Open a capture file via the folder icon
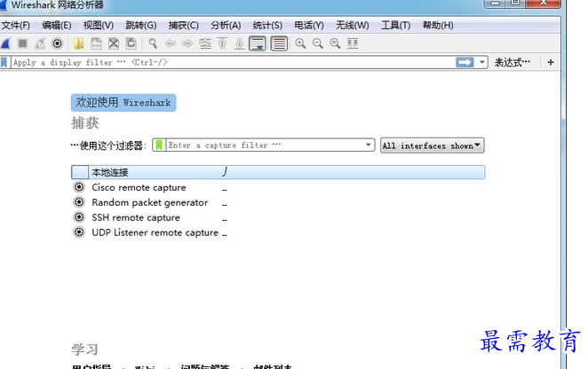588x369 pixels. 78,43
